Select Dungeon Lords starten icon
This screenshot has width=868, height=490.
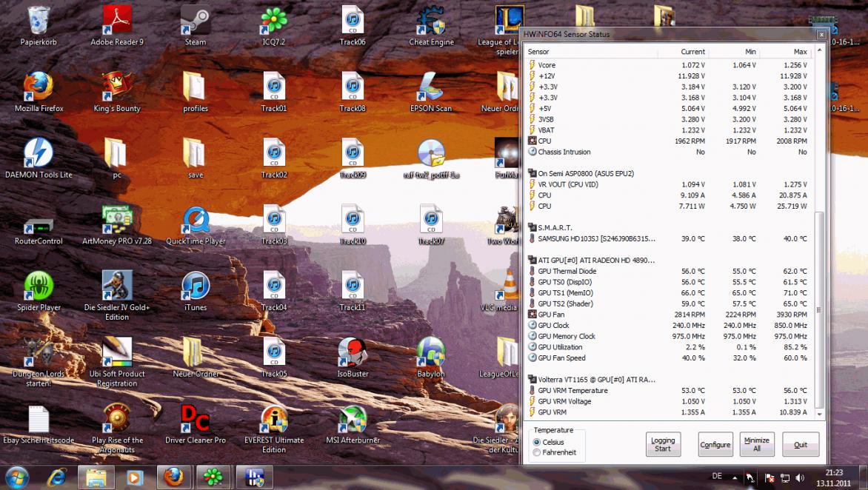(39, 362)
